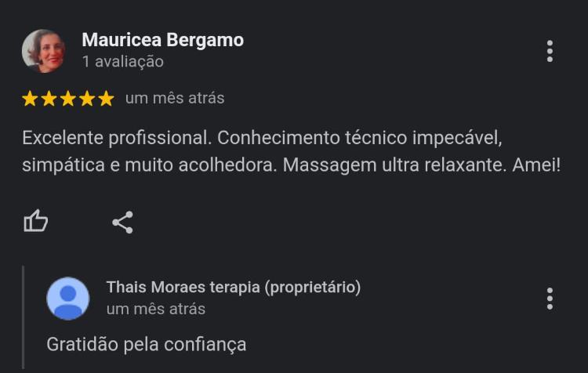588x373 pixels.
Task: Click the Thais Moraes terapia default avatar
Action: click(x=68, y=299)
